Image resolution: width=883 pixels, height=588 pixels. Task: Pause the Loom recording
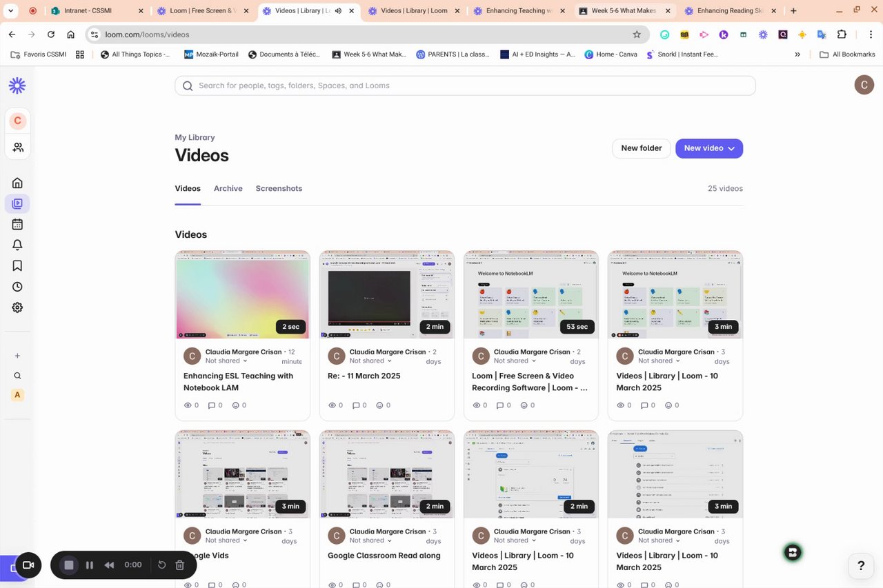90,565
